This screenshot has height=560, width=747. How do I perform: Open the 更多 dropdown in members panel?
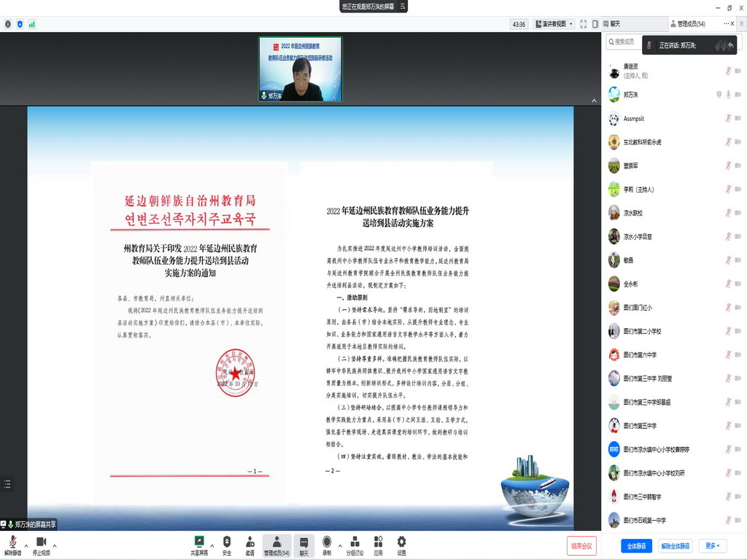click(x=713, y=545)
